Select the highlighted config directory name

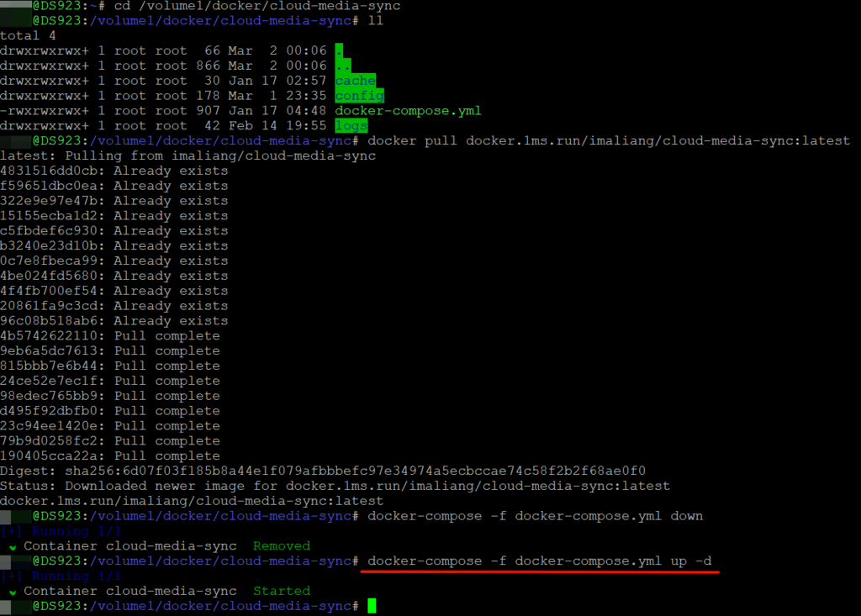click(359, 96)
